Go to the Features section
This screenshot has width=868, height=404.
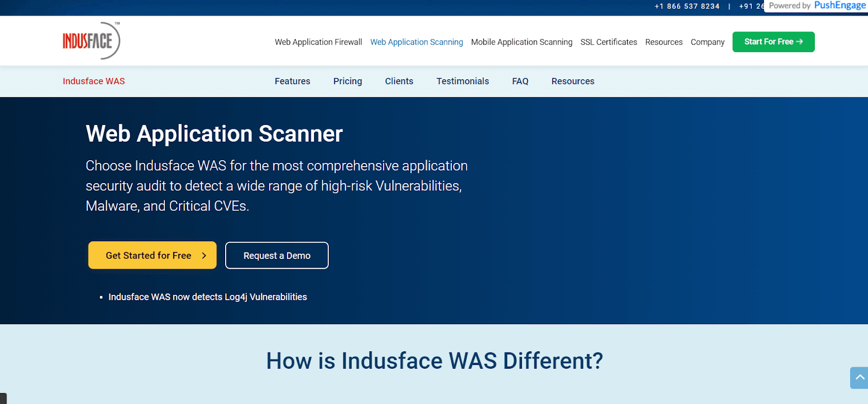pos(292,81)
